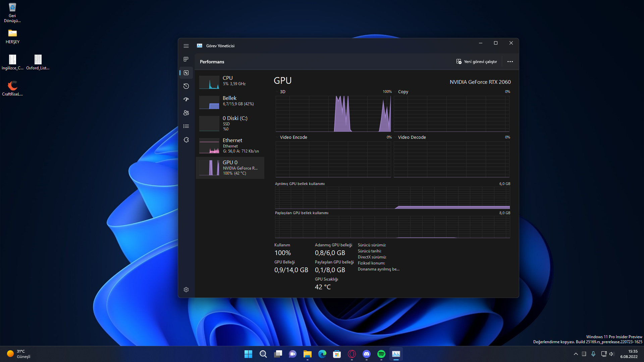Screen dimensions: 644x362
Task: Open Windows Start menu button
Action: (248, 354)
